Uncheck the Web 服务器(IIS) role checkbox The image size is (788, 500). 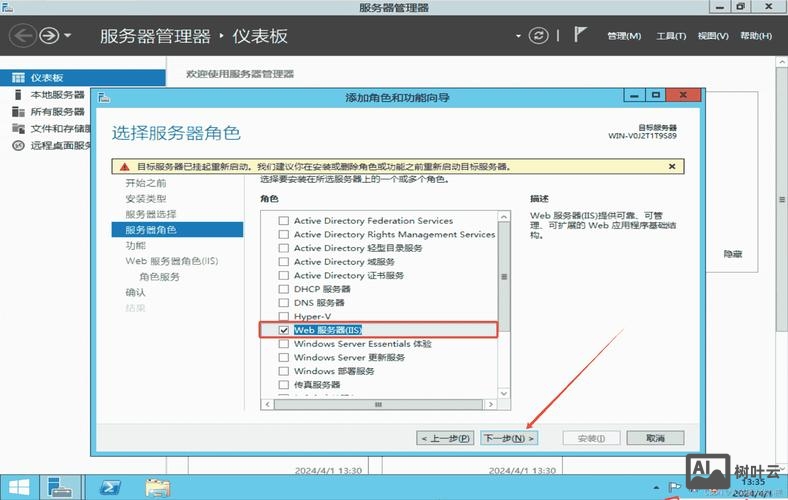[284, 330]
